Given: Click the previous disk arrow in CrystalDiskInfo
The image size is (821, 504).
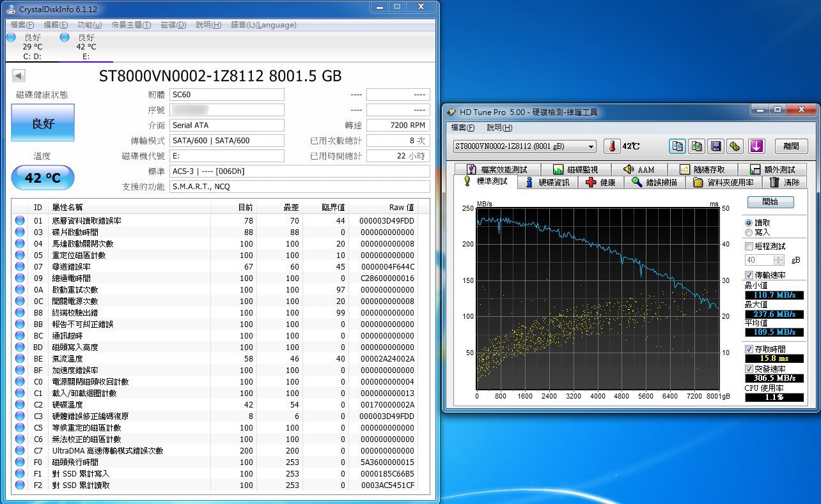Looking at the screenshot, I should 19,76.
